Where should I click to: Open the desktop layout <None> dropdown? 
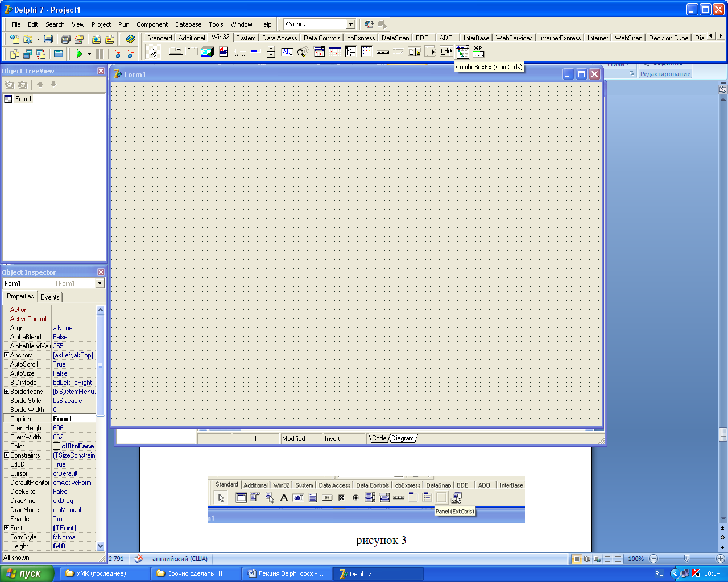[351, 24]
